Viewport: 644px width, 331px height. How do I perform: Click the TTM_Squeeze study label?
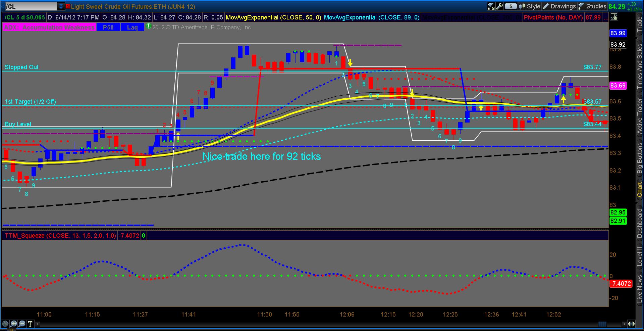click(60, 236)
